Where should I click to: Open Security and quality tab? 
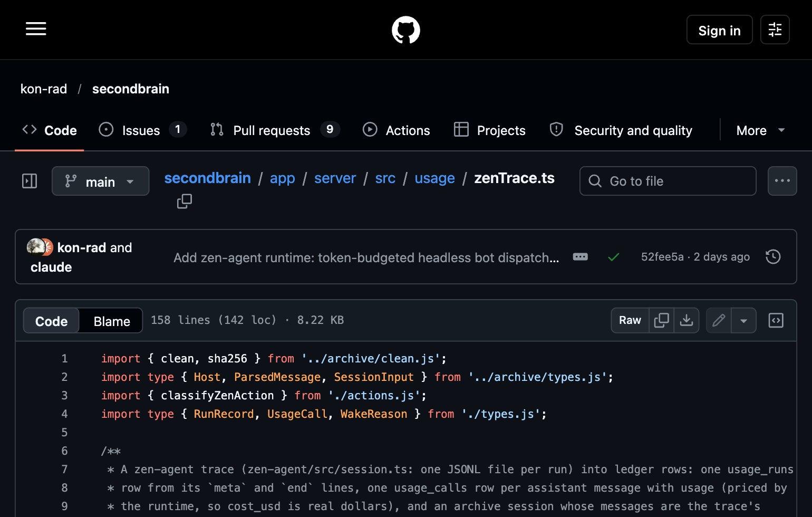pos(621,130)
